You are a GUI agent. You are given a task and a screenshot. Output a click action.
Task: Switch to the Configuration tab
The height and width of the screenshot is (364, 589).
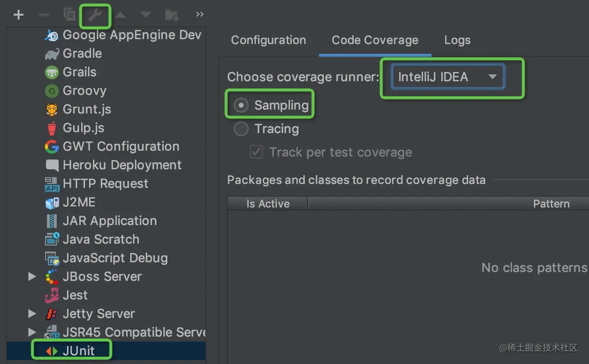point(269,40)
